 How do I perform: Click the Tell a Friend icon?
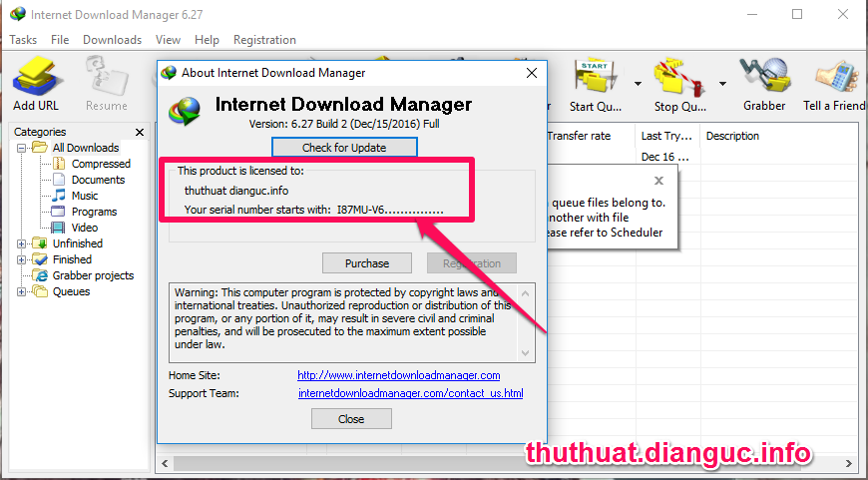point(834,83)
